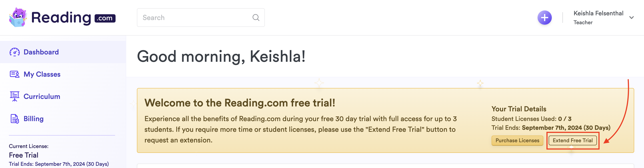Click the Teacher role label under username
Screen dimensions: 644x168
[x=583, y=22]
